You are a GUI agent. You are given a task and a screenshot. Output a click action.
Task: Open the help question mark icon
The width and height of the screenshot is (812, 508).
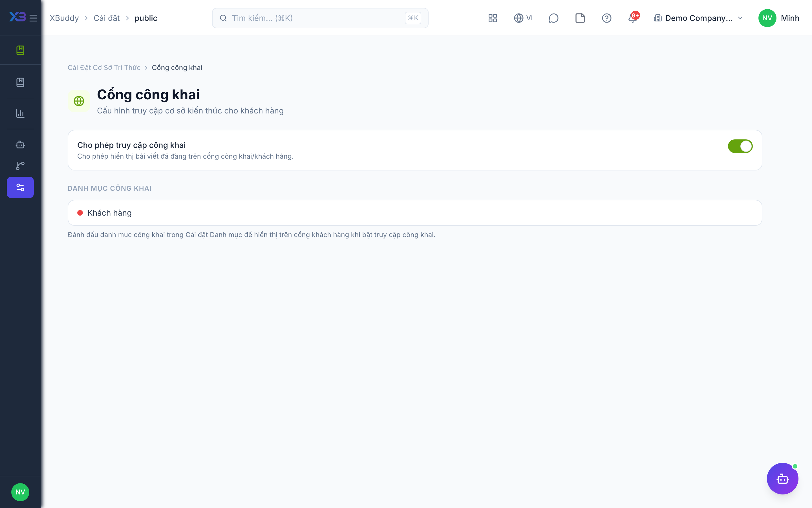(x=606, y=18)
